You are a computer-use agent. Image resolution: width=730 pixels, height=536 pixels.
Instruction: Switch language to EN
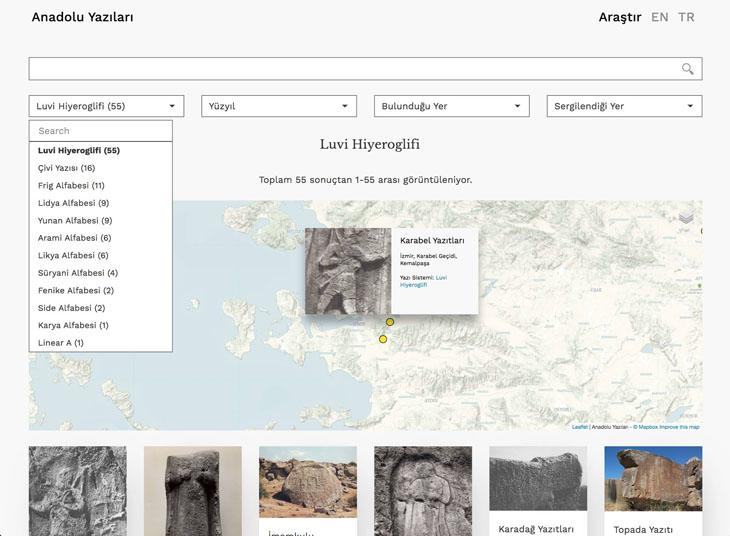pyautogui.click(x=659, y=17)
